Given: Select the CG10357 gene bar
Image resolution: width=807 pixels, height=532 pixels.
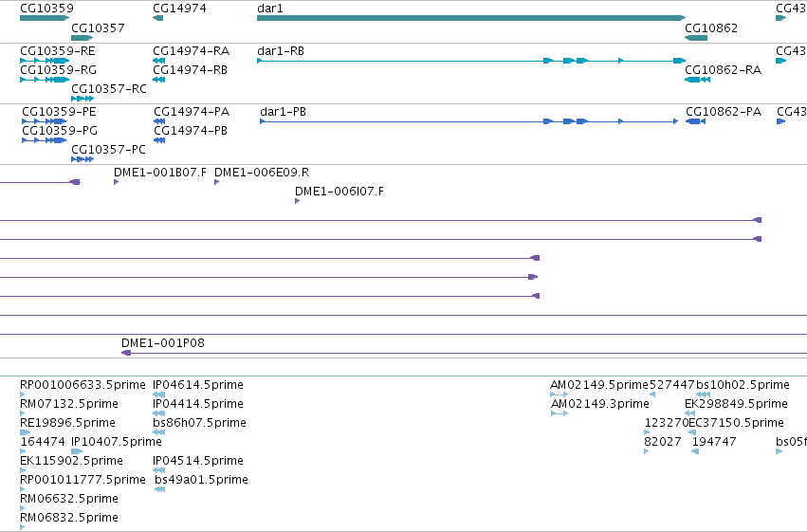Looking at the screenshot, I should pos(83,38).
